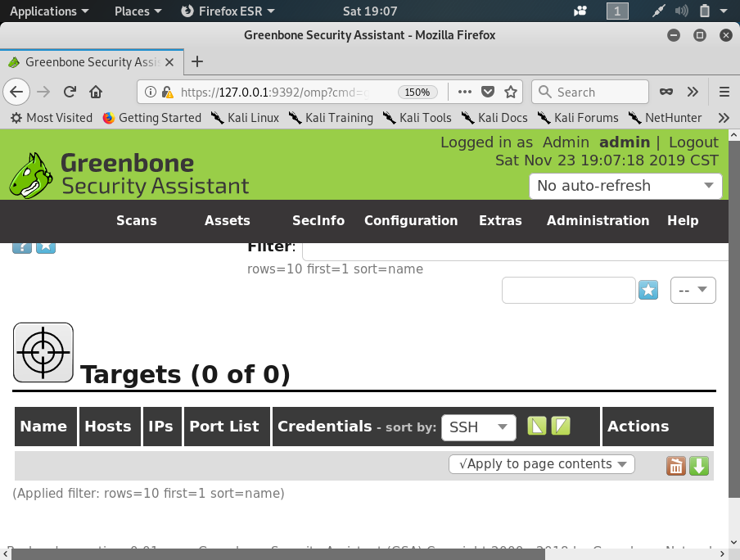Sort credentials ascending with green icon
The width and height of the screenshot is (740, 560).
click(537, 426)
